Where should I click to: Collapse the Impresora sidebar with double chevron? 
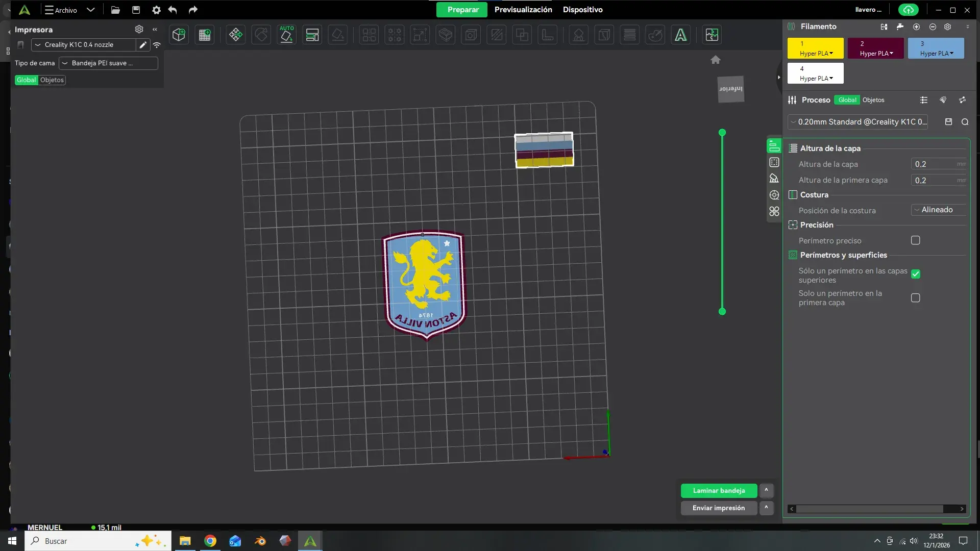[155, 29]
